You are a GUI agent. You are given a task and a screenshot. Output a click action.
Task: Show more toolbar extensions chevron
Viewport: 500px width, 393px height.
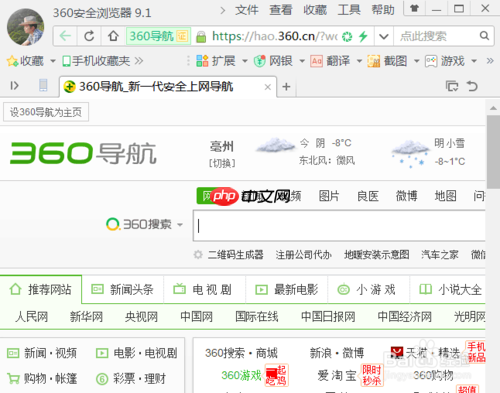click(x=490, y=61)
